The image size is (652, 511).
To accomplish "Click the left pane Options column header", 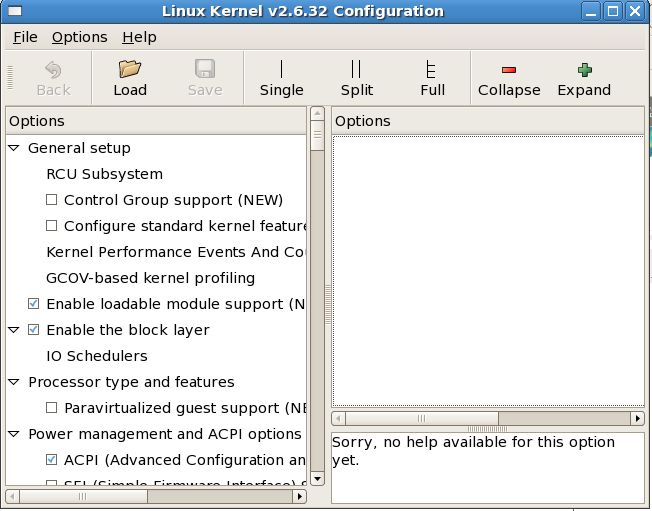I will 156,121.
